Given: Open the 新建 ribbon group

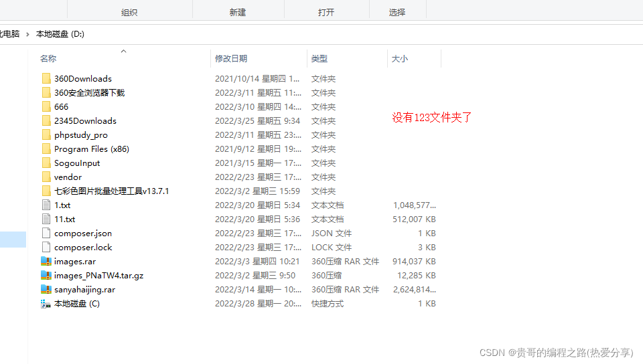Looking at the screenshot, I should [x=237, y=12].
